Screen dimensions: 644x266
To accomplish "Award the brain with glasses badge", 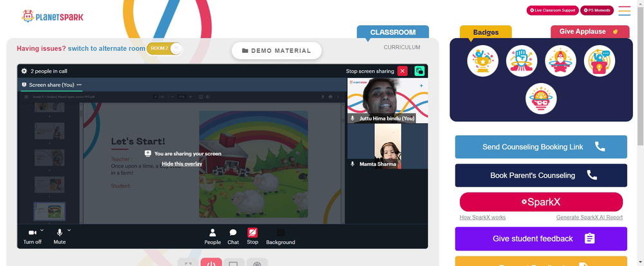I will point(541,99).
